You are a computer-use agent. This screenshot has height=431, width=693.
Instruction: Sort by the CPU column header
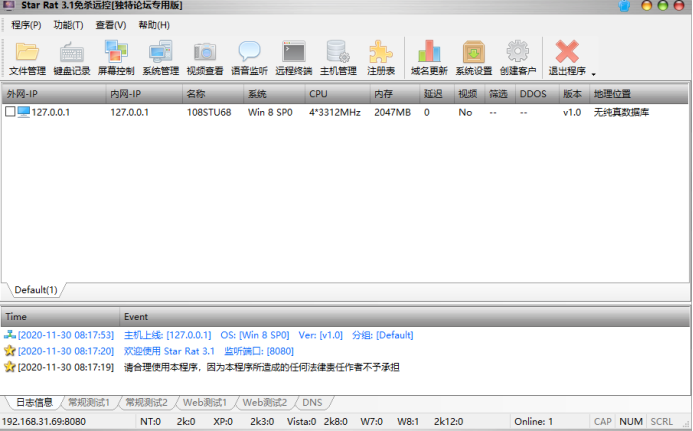[337, 94]
